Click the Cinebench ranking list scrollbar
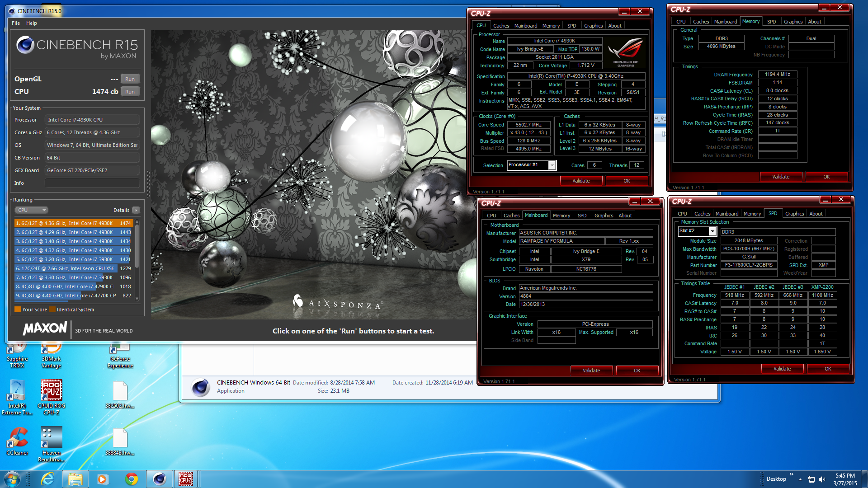This screenshot has height=488, width=868. pos(137,260)
